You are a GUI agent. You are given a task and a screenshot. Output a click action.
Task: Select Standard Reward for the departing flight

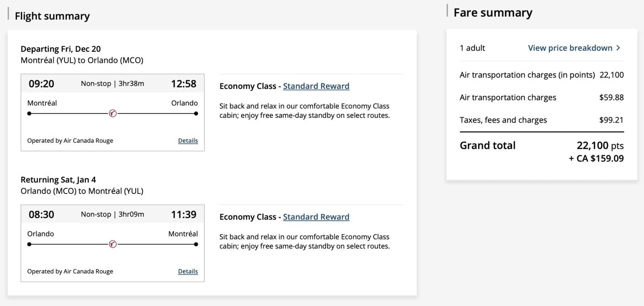[316, 86]
